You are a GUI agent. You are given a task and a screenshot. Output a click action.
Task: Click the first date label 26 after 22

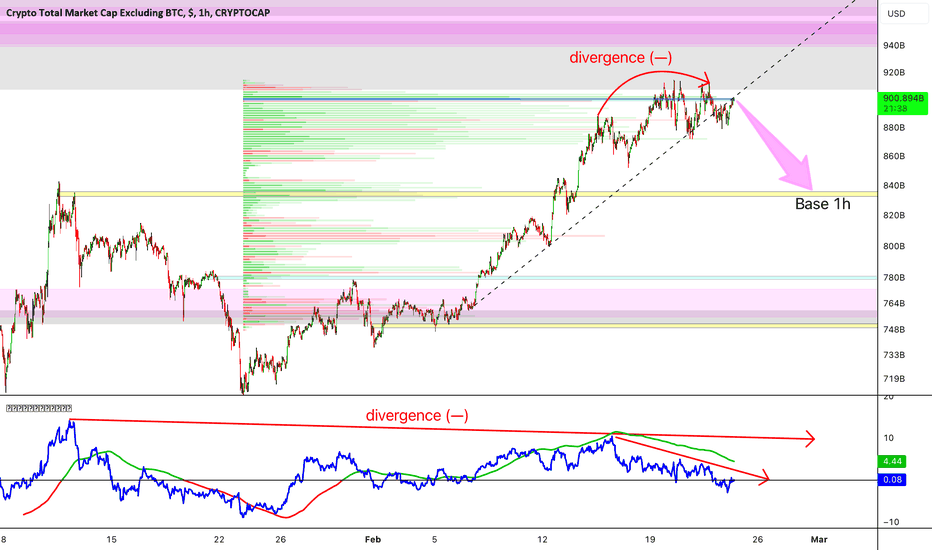[281, 539]
